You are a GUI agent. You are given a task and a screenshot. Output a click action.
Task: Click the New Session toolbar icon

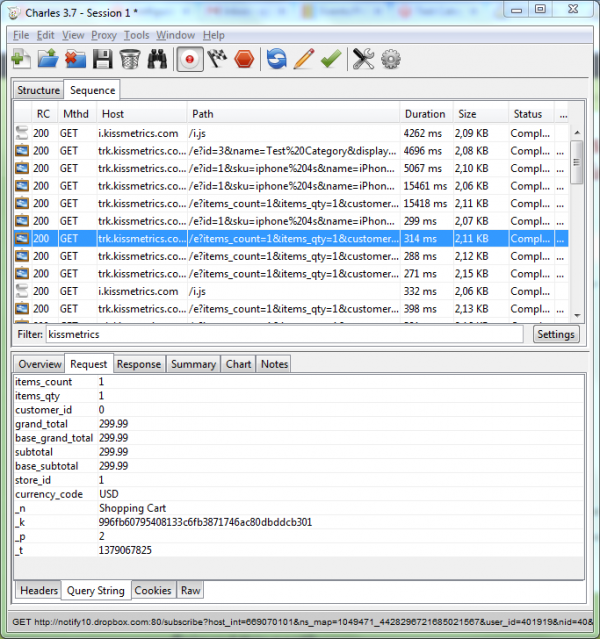tap(21, 59)
